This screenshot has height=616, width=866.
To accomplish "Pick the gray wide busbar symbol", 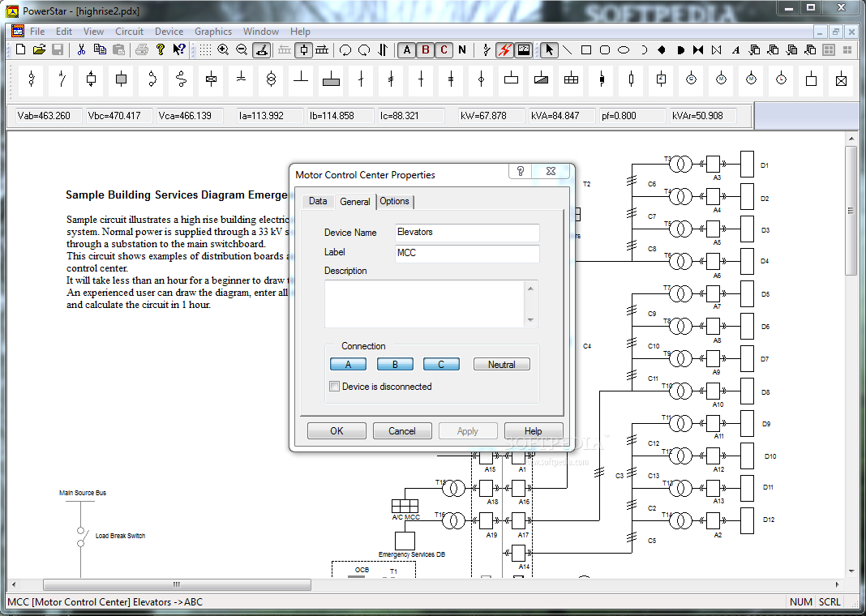I will (330, 80).
